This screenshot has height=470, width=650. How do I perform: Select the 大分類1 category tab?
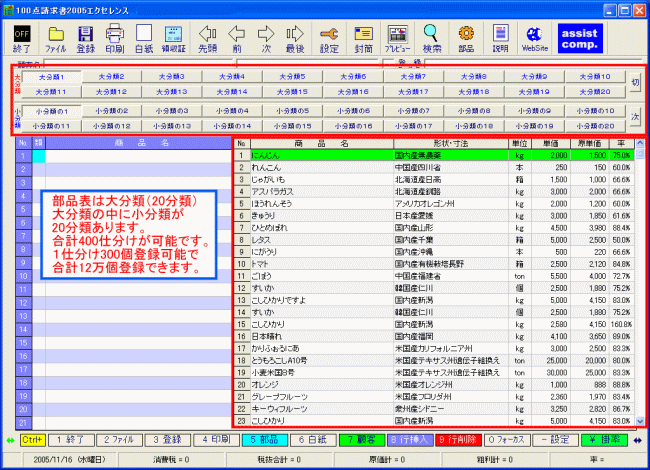click(51, 77)
